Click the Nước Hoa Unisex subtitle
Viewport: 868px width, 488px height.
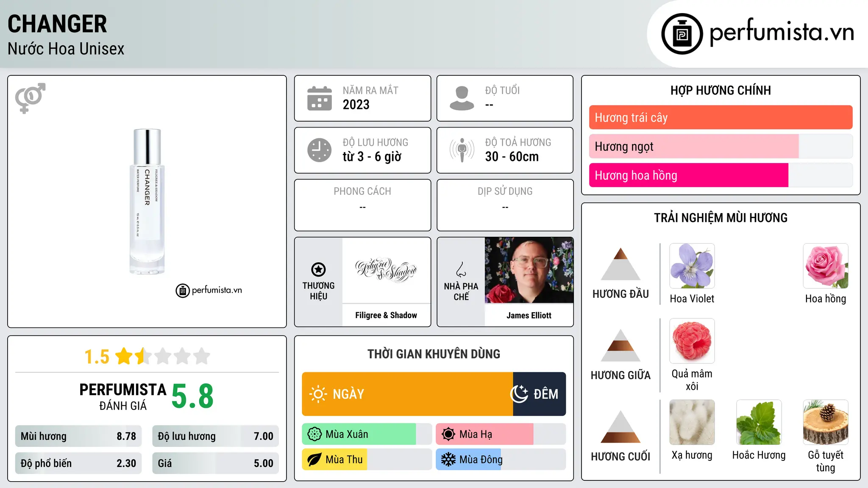point(66,49)
